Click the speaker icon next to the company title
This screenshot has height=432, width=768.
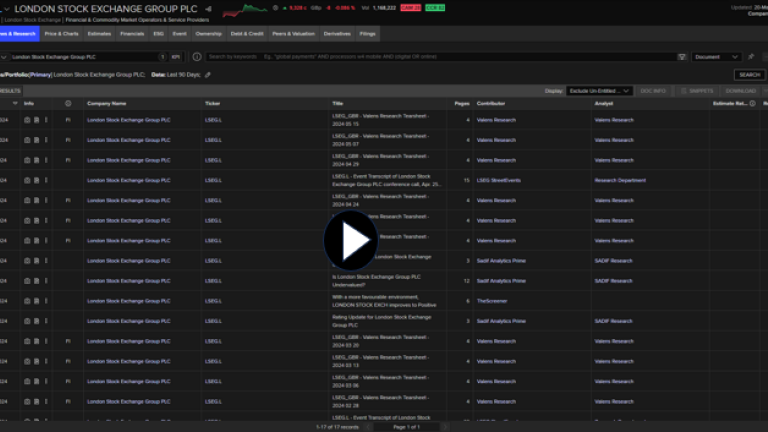point(209,10)
